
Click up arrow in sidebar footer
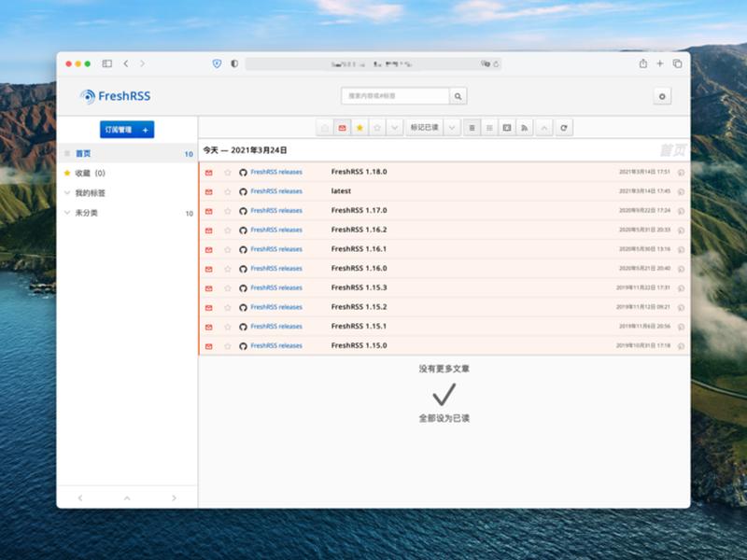click(x=127, y=497)
